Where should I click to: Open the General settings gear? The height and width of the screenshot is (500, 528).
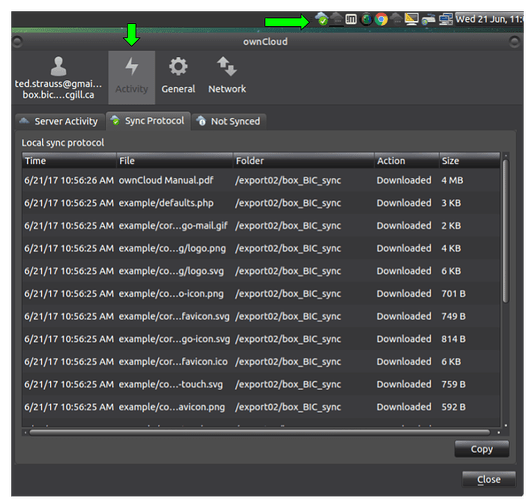tap(178, 76)
